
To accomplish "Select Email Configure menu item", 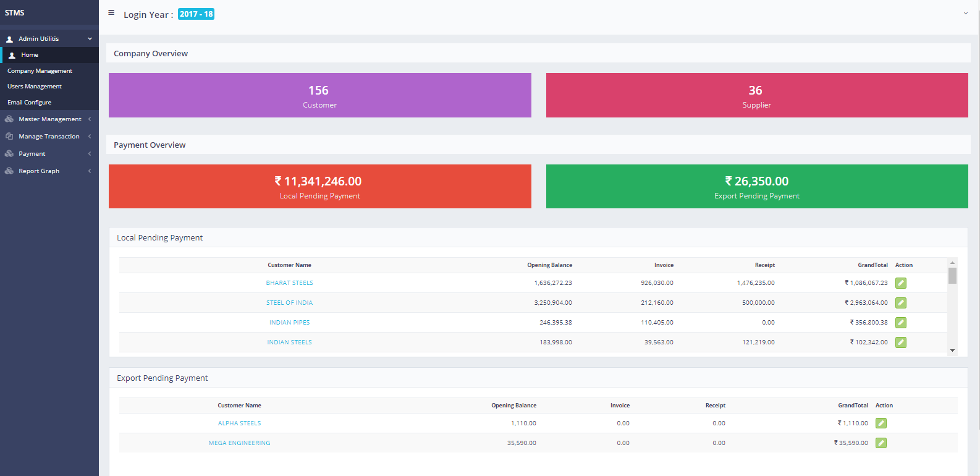I will 30,103.
